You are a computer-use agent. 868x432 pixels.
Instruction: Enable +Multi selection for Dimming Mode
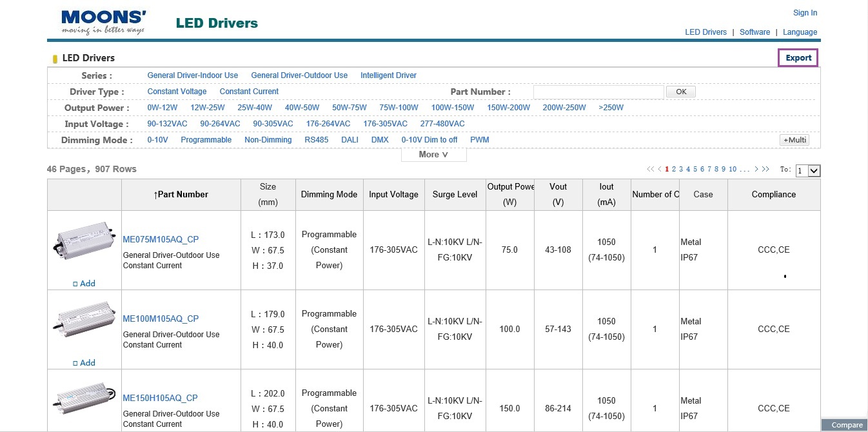[794, 140]
